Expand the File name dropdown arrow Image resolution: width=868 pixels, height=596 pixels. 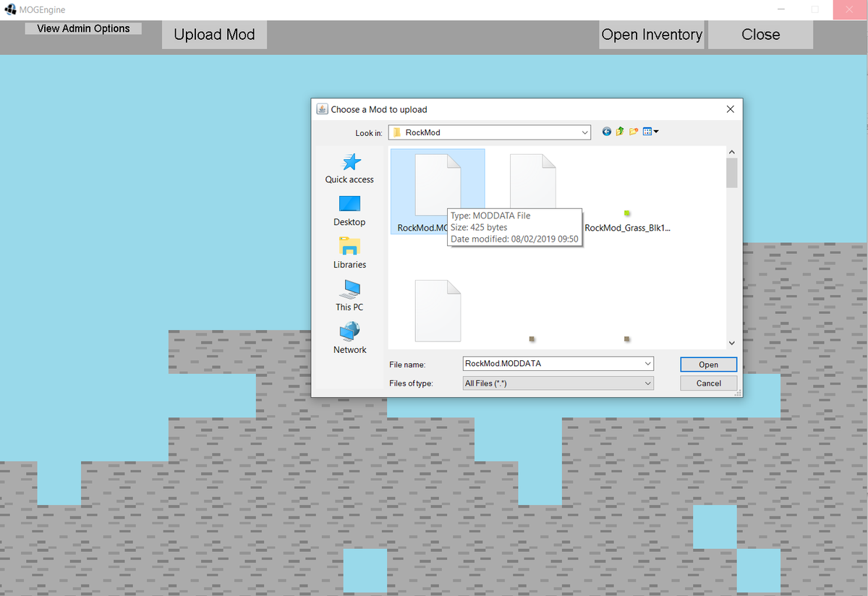tap(647, 364)
